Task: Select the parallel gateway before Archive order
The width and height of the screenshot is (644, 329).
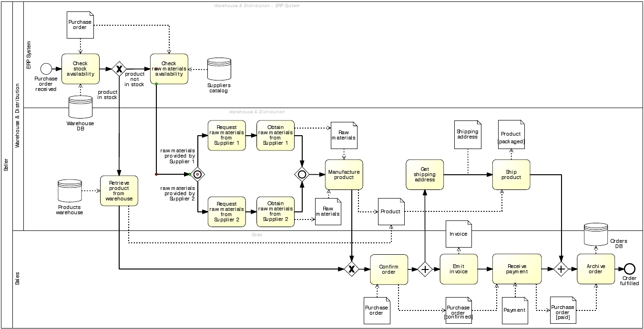Action: pos(561,269)
